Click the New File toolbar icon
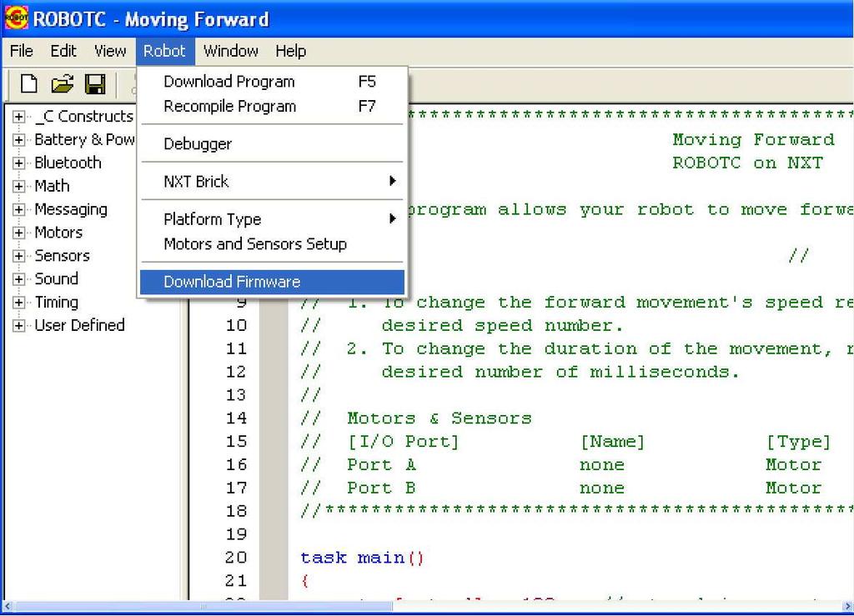 click(29, 84)
